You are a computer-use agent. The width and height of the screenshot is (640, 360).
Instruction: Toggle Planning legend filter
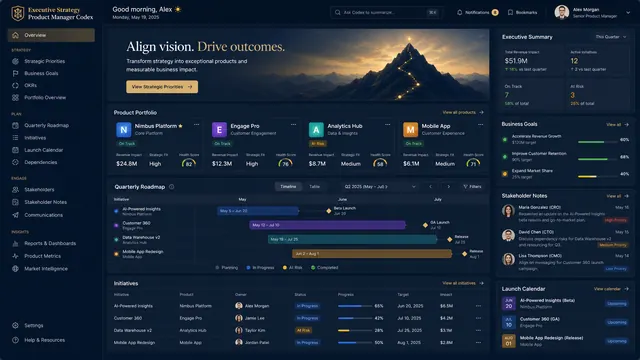tap(227, 268)
